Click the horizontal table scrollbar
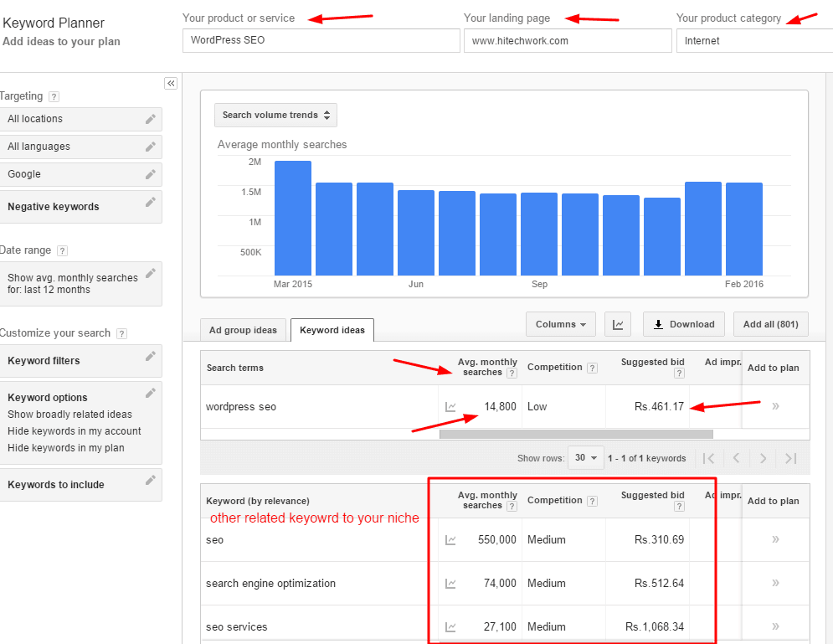 tap(576, 434)
